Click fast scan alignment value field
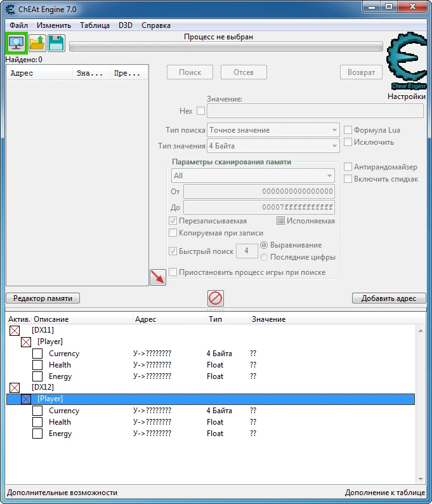432x504 pixels. point(247,251)
